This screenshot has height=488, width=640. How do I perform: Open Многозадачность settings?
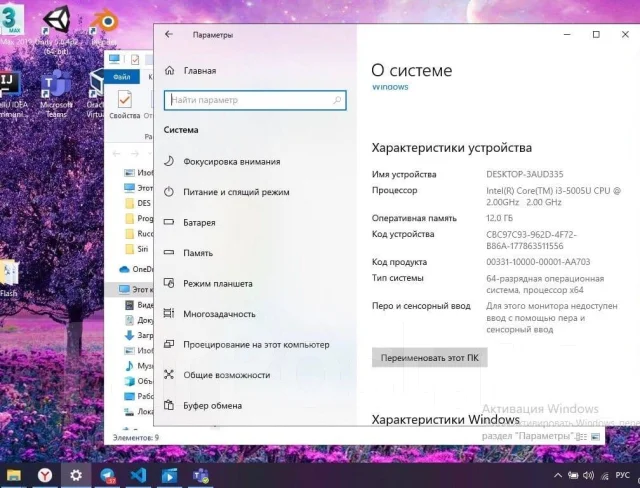(209, 314)
